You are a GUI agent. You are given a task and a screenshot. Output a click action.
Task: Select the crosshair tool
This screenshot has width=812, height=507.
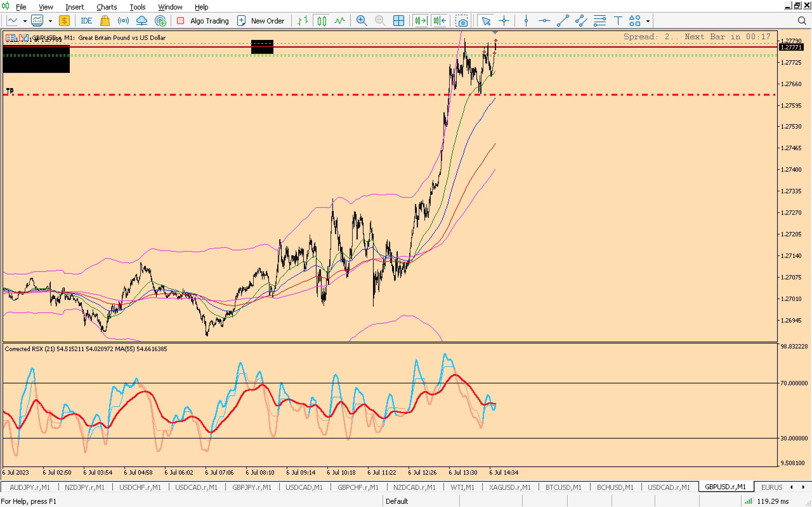pos(504,21)
